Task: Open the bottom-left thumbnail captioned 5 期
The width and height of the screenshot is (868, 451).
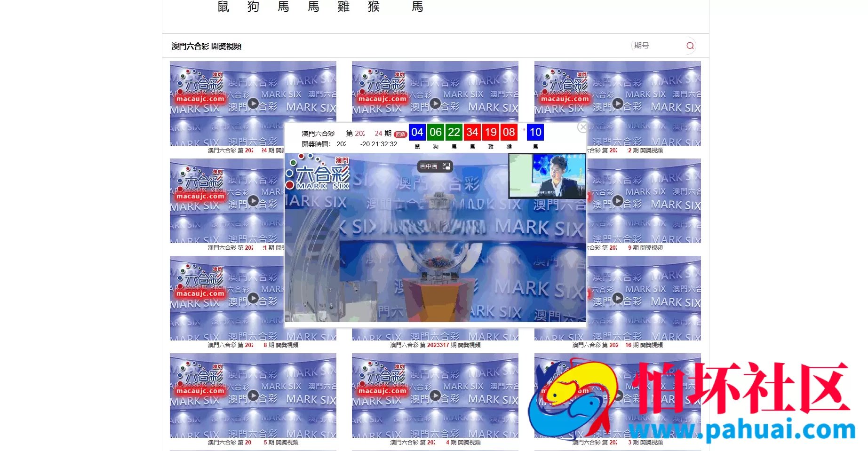Action: (253, 396)
